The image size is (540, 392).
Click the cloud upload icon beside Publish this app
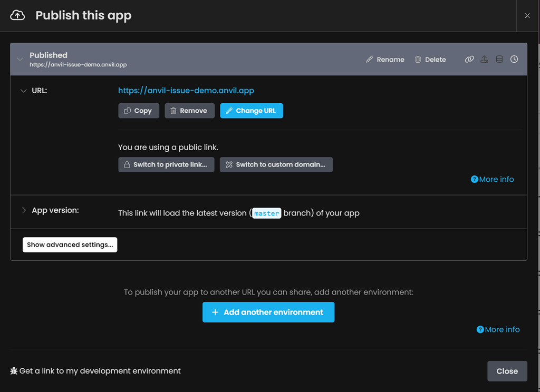coord(18,15)
